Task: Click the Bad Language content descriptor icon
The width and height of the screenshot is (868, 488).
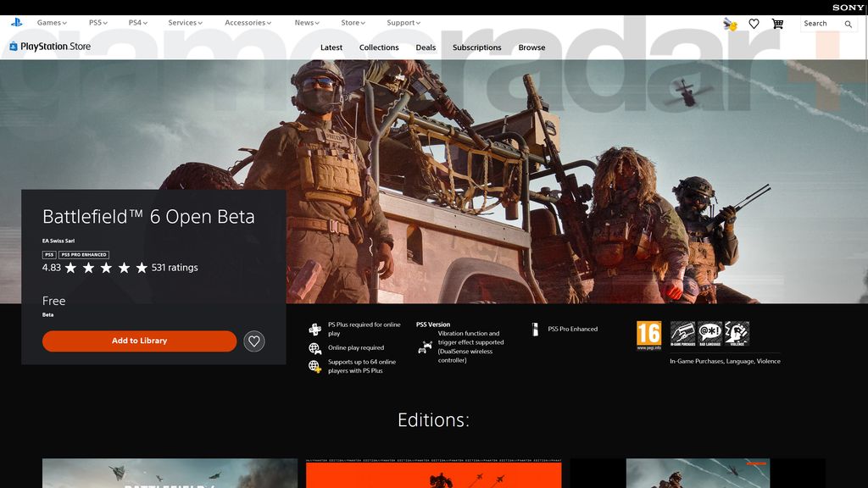Action: (x=711, y=334)
